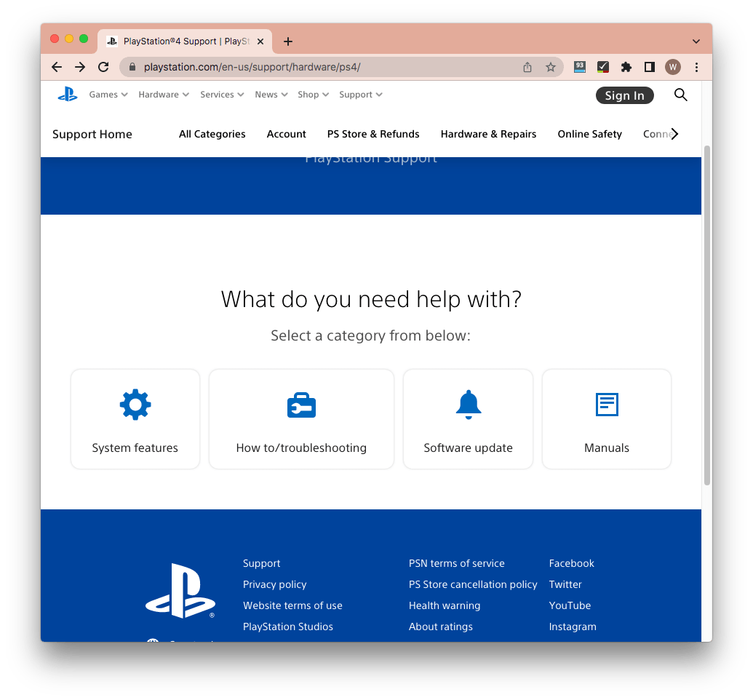
Task: Click the PlayStation logo in the navigation bar
Action: click(x=68, y=94)
